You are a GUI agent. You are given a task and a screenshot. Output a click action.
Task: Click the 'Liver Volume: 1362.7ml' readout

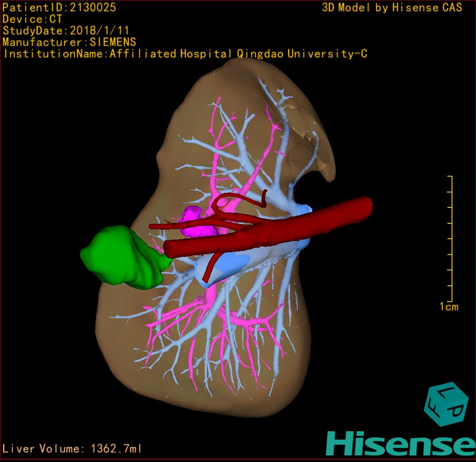(71, 448)
